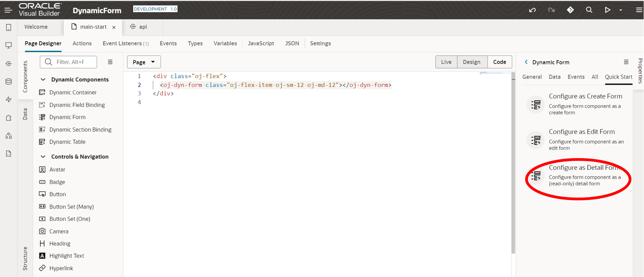Image resolution: width=644 pixels, height=277 pixels.
Task: Choose Configure as Edit Form
Action: click(582, 132)
